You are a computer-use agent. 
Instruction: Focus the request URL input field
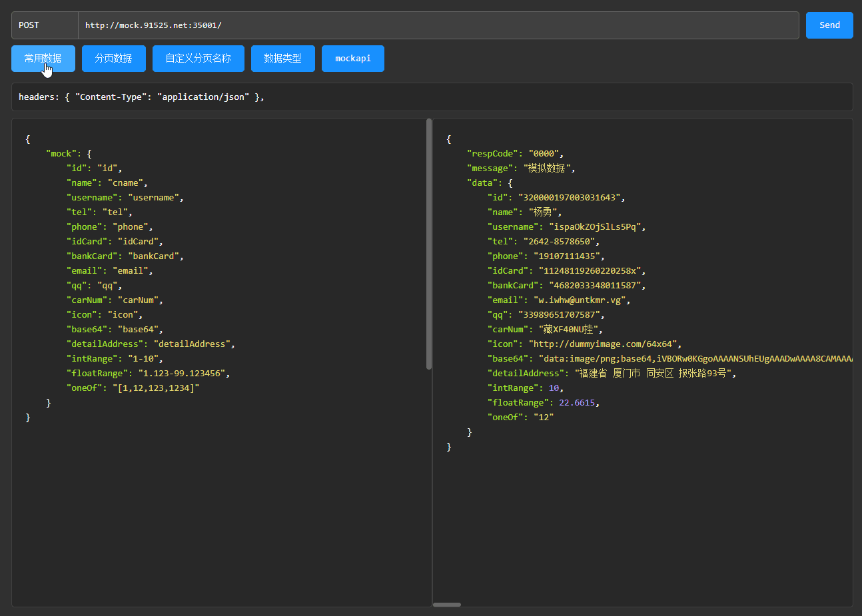[438, 25]
